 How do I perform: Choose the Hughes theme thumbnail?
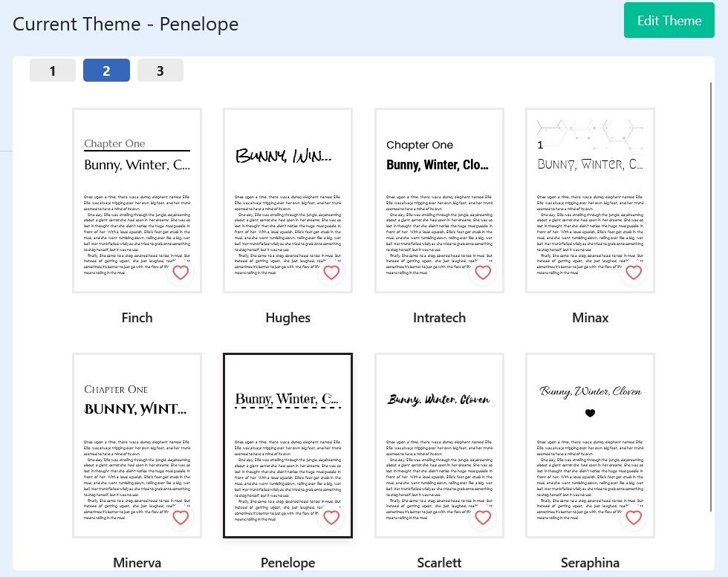288,201
